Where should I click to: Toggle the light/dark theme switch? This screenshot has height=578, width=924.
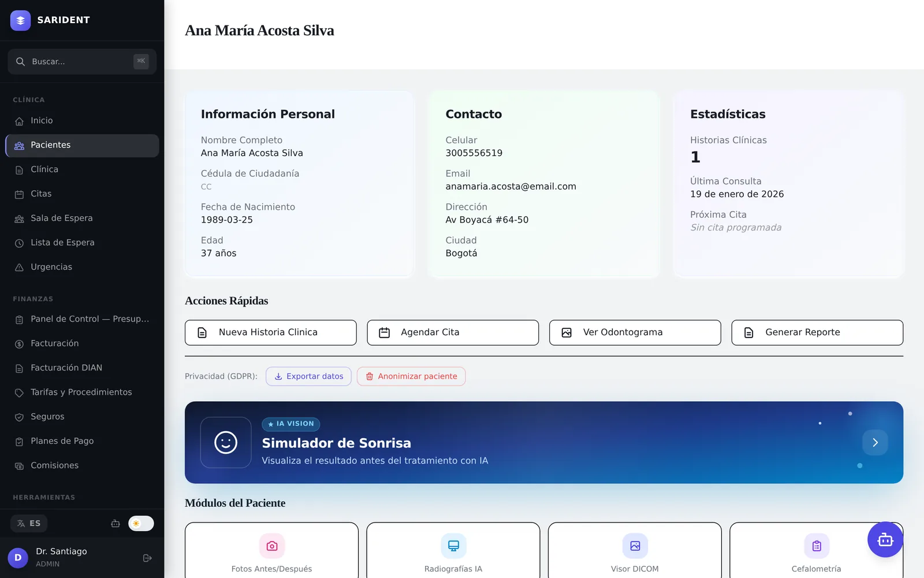141,524
